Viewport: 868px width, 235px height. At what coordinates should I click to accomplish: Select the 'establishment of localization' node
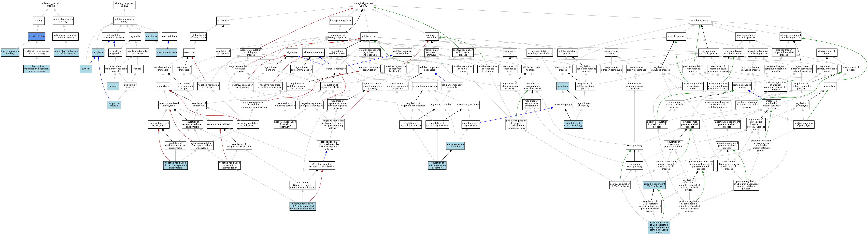click(198, 36)
